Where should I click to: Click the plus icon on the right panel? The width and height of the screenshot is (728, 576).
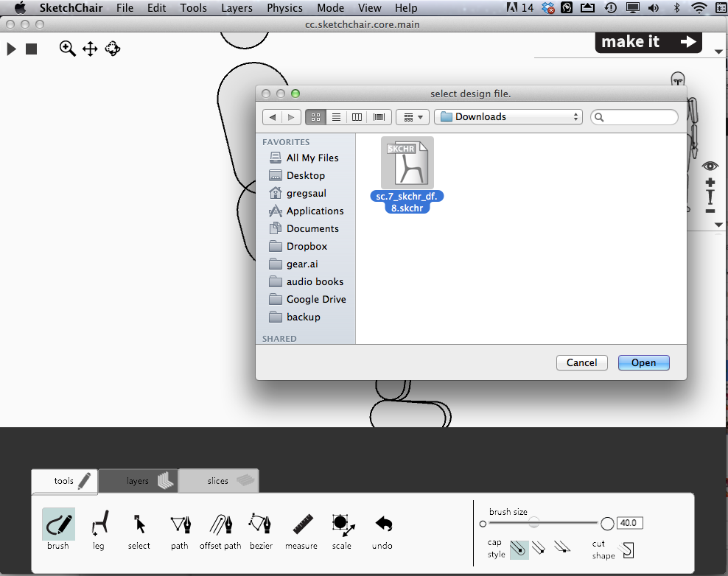pyautogui.click(x=710, y=183)
